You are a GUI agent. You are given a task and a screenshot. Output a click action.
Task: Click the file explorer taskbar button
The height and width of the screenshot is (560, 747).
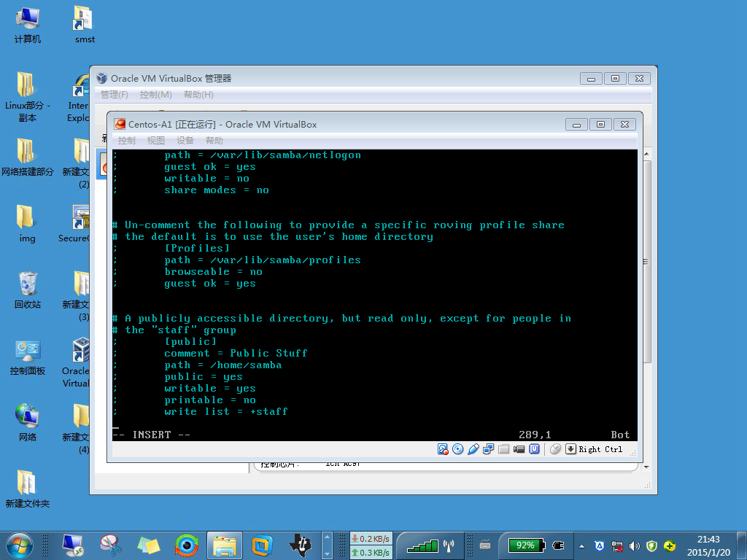pos(225,545)
